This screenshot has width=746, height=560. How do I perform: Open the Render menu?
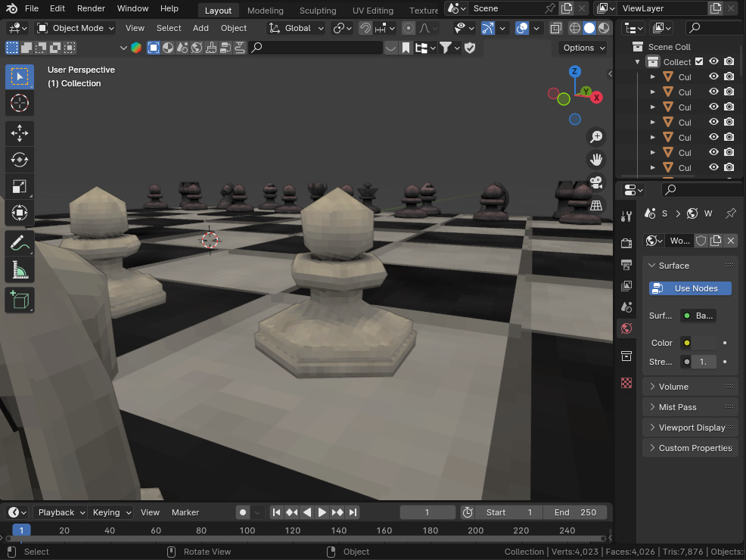click(91, 8)
